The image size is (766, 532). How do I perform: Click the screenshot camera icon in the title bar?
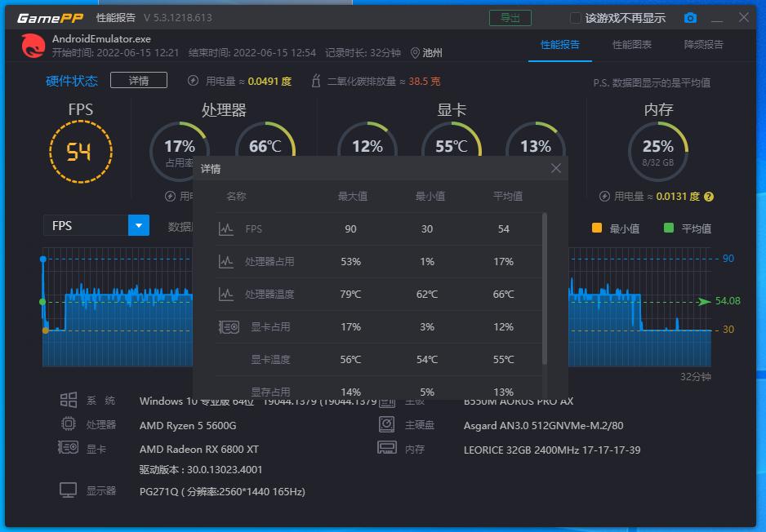pyautogui.click(x=691, y=17)
